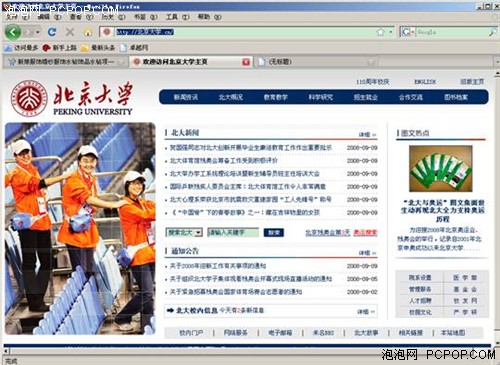Open the Google search engine selector
This screenshot has height=365, width=500.
[x=408, y=32]
